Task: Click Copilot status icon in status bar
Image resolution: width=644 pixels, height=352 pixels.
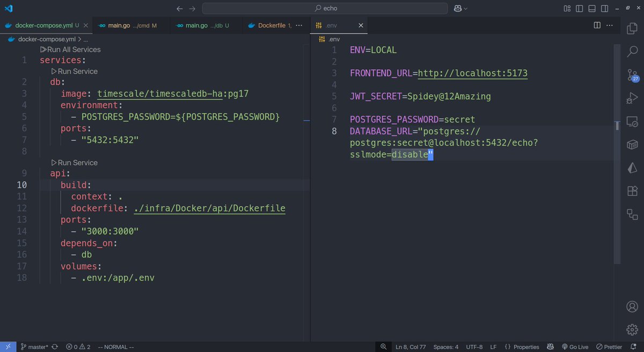Action: pyautogui.click(x=550, y=347)
